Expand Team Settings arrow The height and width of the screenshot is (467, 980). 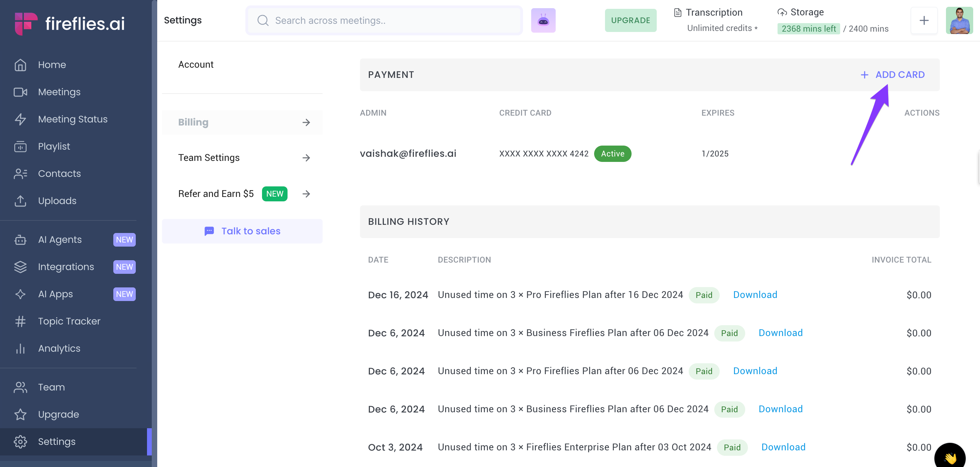(x=306, y=157)
